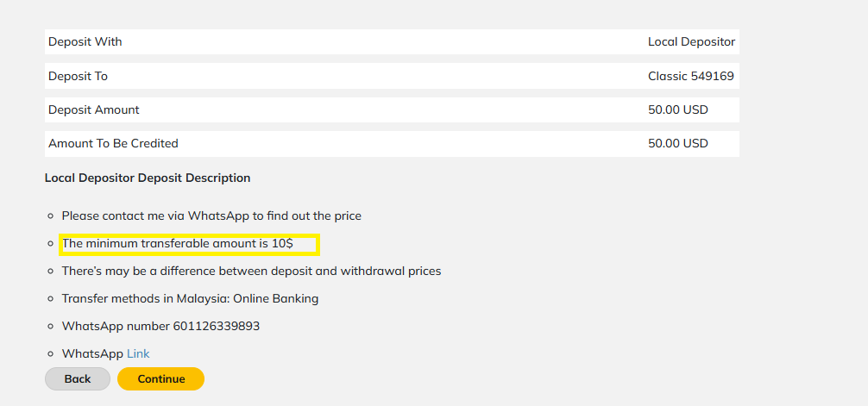Click the gray Back button

pos(78,379)
